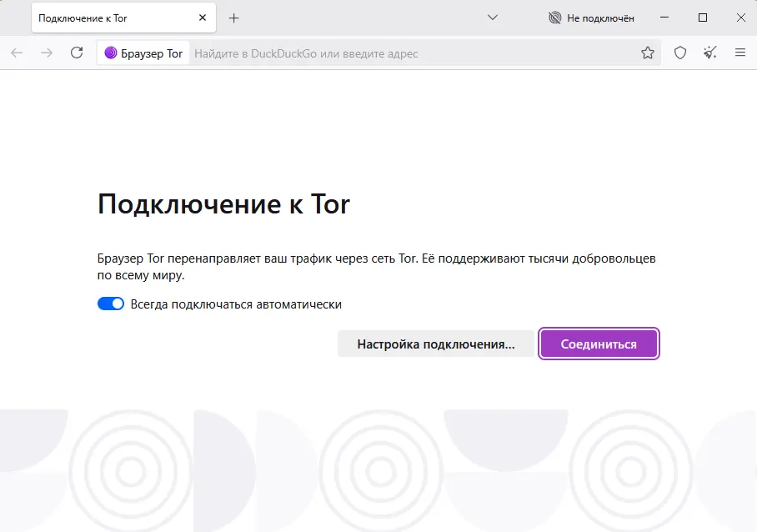Screen dimensions: 757x532
Task: Maximize the Tor Browser window
Action: pyautogui.click(x=703, y=17)
